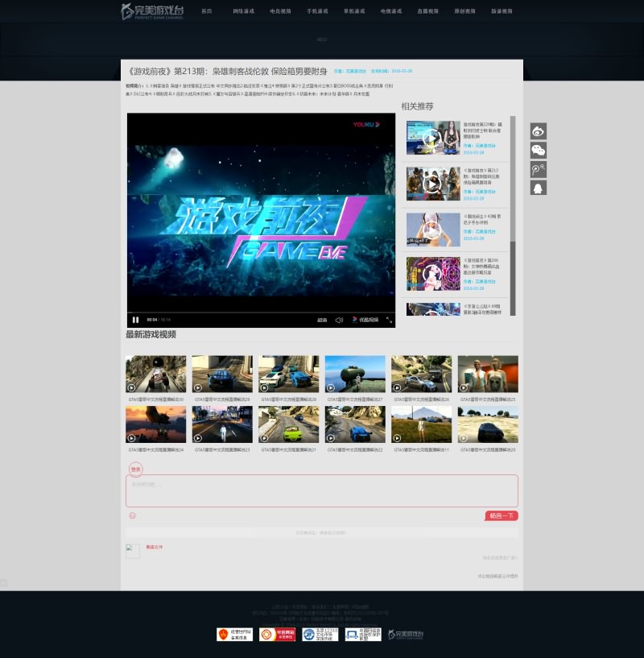Go to the 首页 home page
Viewport: 644px width, 658px height.
206,11
